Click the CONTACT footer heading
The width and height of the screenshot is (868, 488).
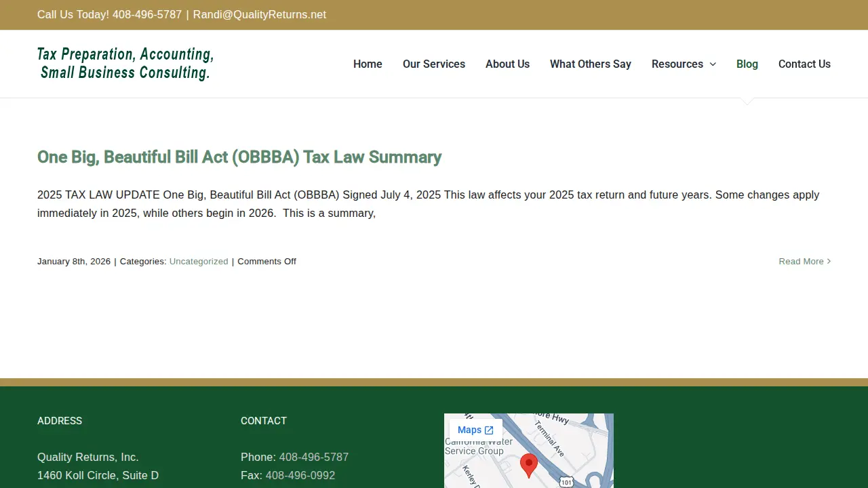coord(264,421)
